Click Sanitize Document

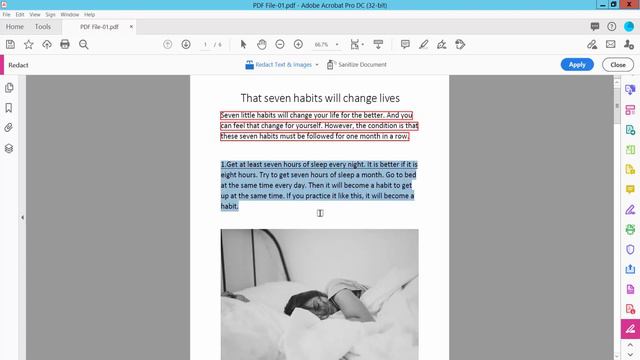click(357, 64)
